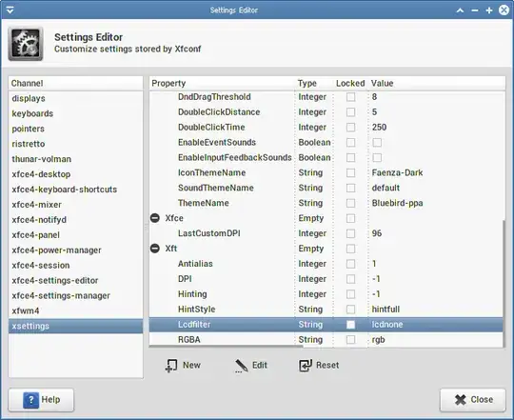Select the Hinting property row

point(326,294)
